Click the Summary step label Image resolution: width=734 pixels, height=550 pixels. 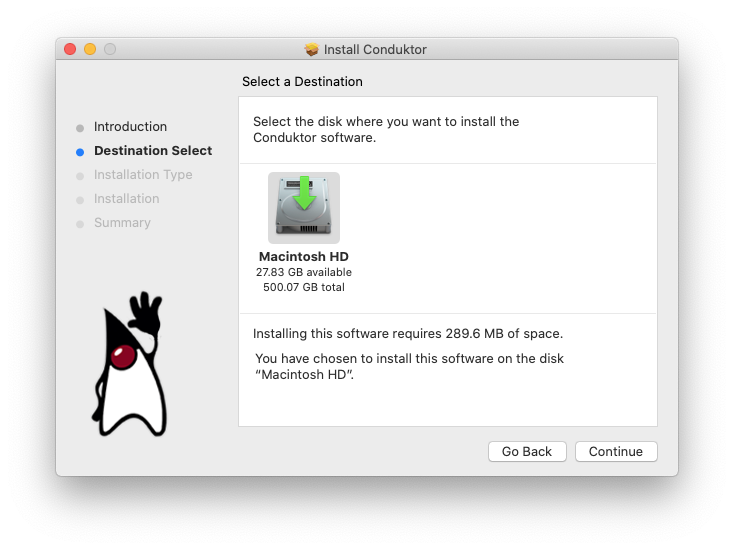122,222
